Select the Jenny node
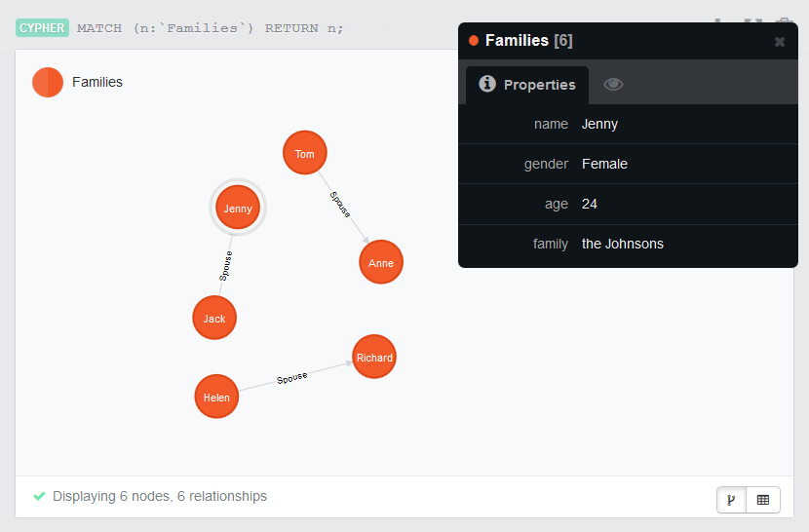The width and height of the screenshot is (809, 532). pyautogui.click(x=237, y=209)
